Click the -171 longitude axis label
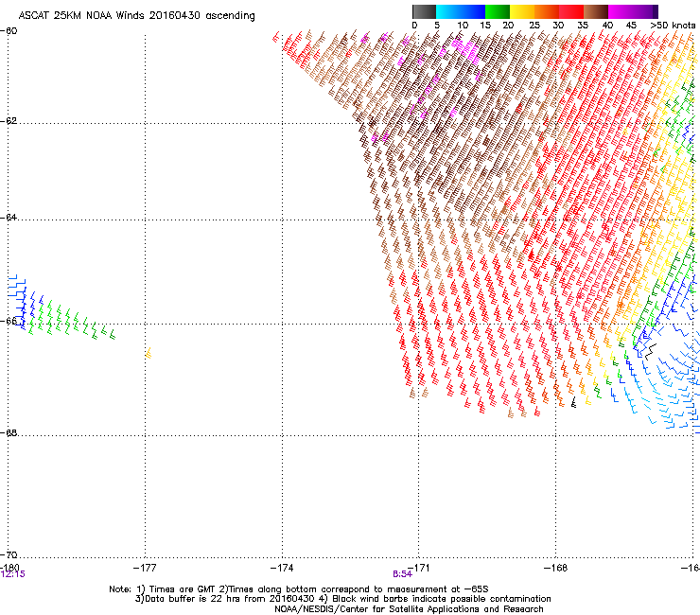 419,568
